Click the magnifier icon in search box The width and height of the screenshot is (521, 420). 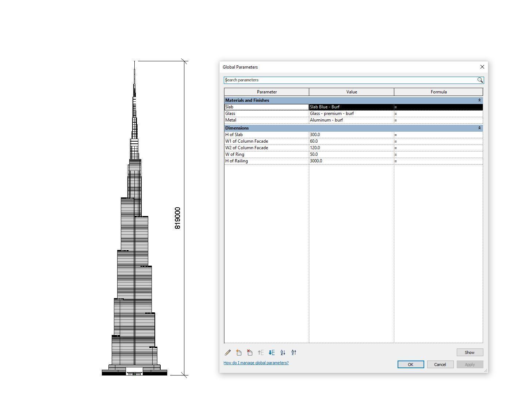480,80
